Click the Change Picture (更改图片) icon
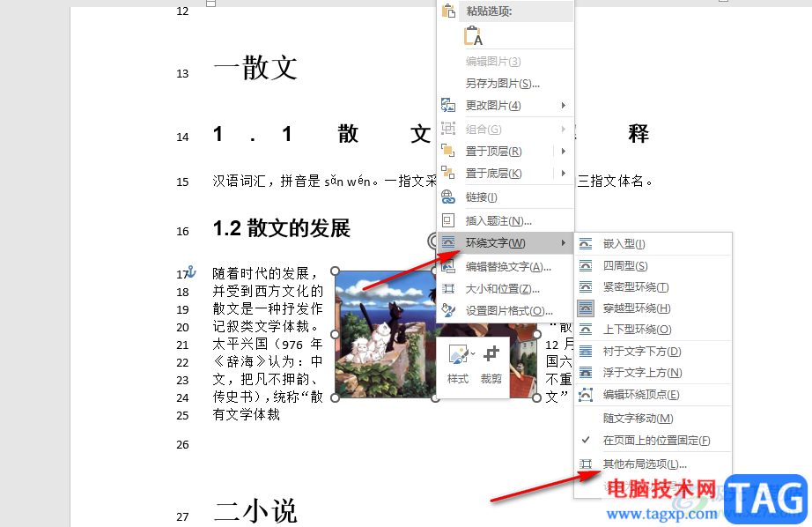812x527 pixels. (448, 105)
